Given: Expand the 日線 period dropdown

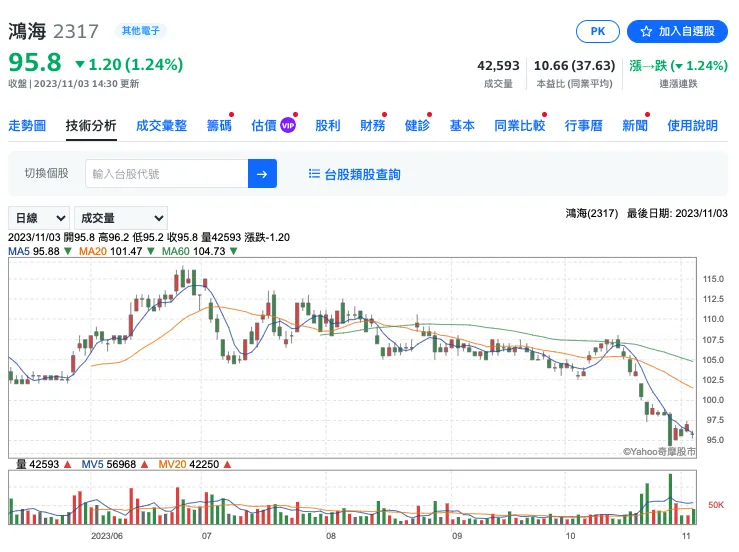Looking at the screenshot, I should pos(39,218).
